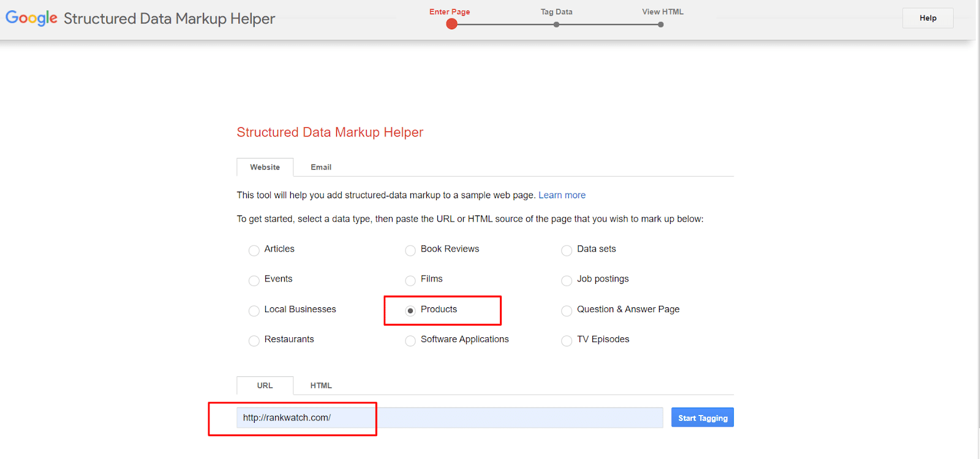This screenshot has height=459, width=980.
Task: Switch to the HTML source tab
Action: (320, 386)
